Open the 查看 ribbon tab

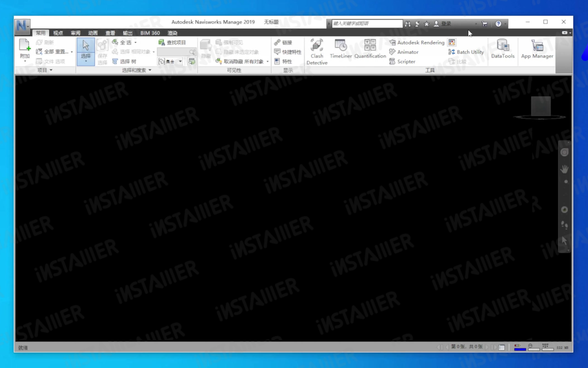pos(110,33)
